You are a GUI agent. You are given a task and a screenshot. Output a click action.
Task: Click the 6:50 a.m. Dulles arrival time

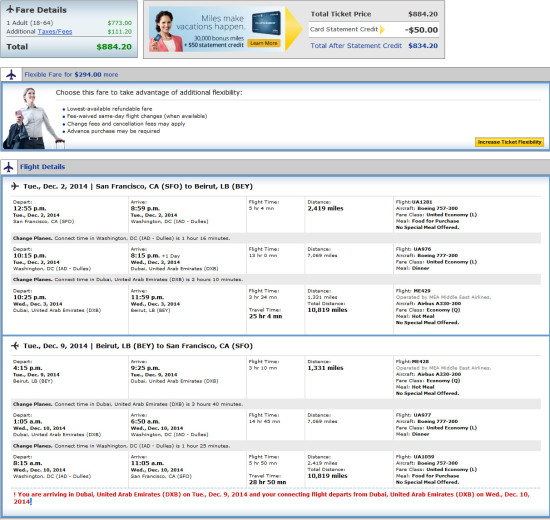coord(145,422)
